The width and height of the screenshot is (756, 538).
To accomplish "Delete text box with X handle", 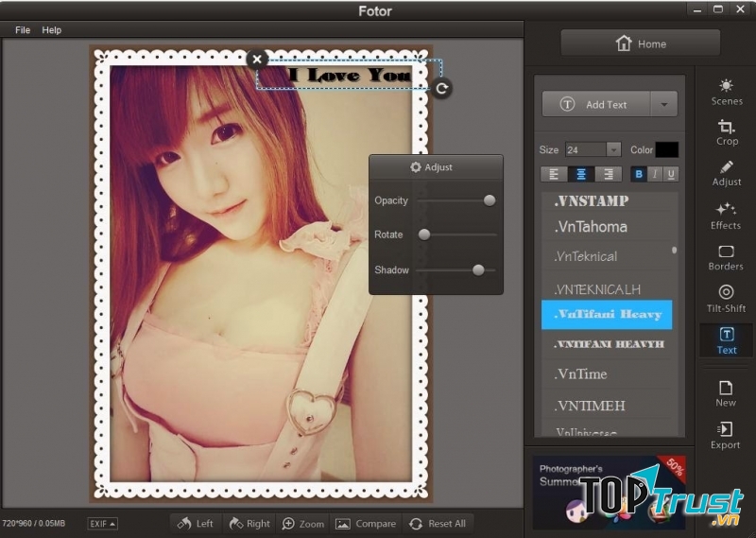I will [x=256, y=59].
